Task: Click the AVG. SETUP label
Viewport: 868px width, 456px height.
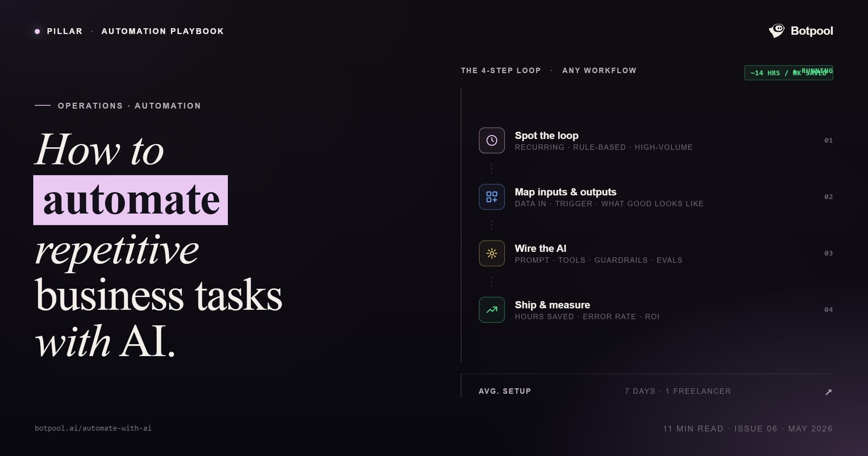Action: (505, 391)
